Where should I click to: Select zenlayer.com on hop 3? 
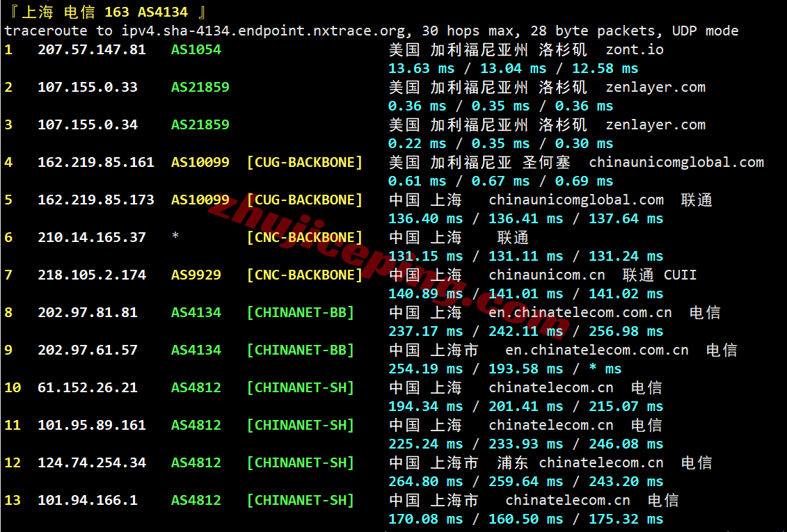655,125
